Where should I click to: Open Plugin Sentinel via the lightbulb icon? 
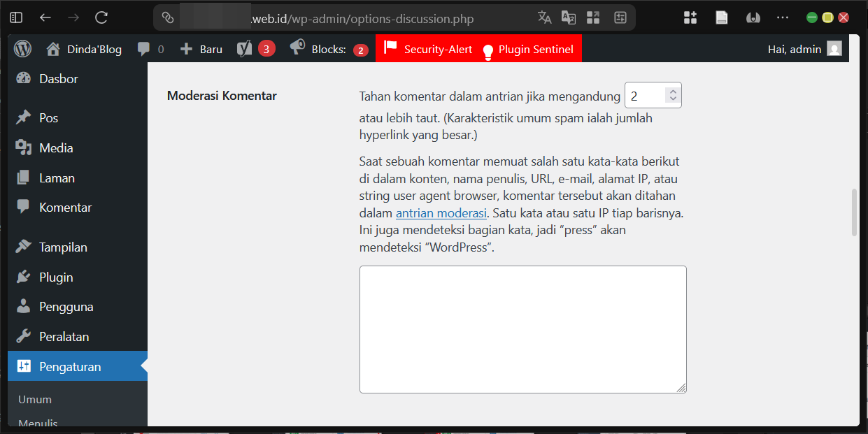pos(488,49)
